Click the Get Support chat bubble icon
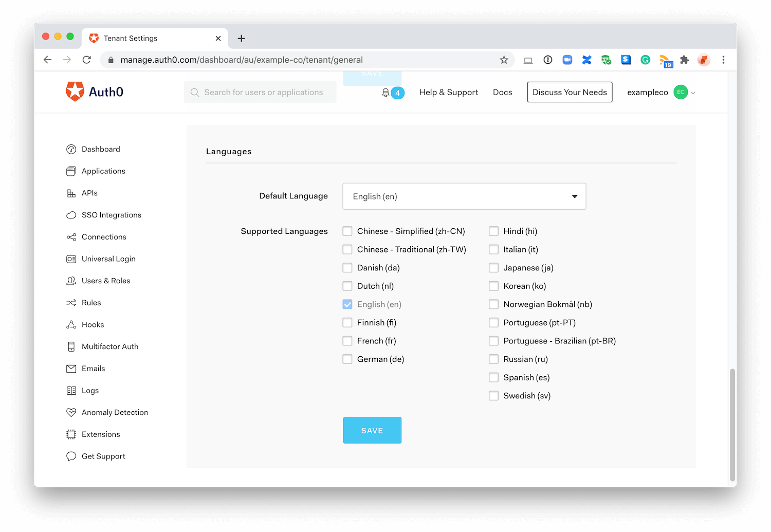 (71, 456)
